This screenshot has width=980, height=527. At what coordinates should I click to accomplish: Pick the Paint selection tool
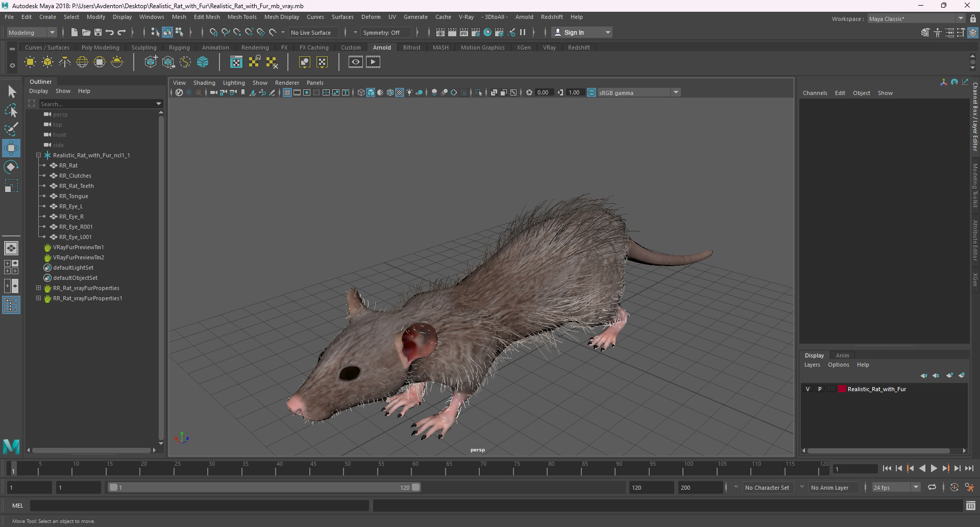11,129
